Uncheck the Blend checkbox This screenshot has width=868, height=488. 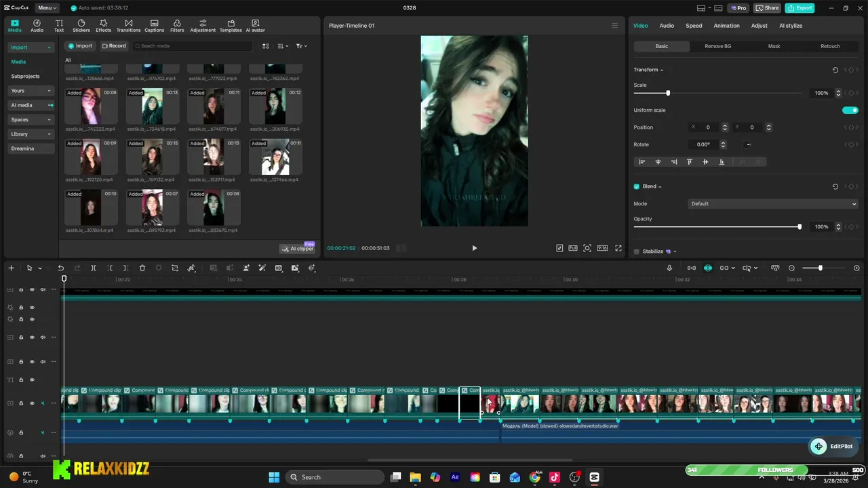(x=636, y=186)
